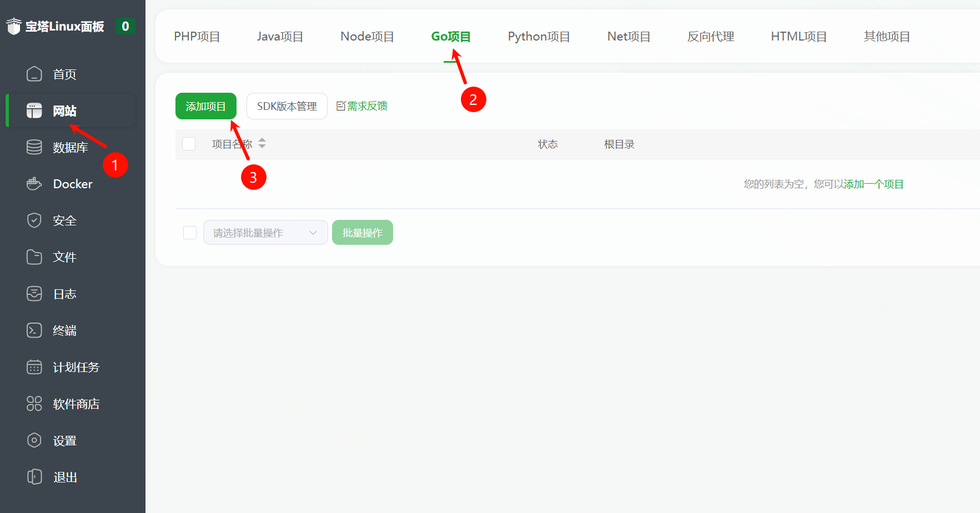The image size is (980, 513).
Task: Click the Settings (设置) gear icon
Action: [34, 440]
